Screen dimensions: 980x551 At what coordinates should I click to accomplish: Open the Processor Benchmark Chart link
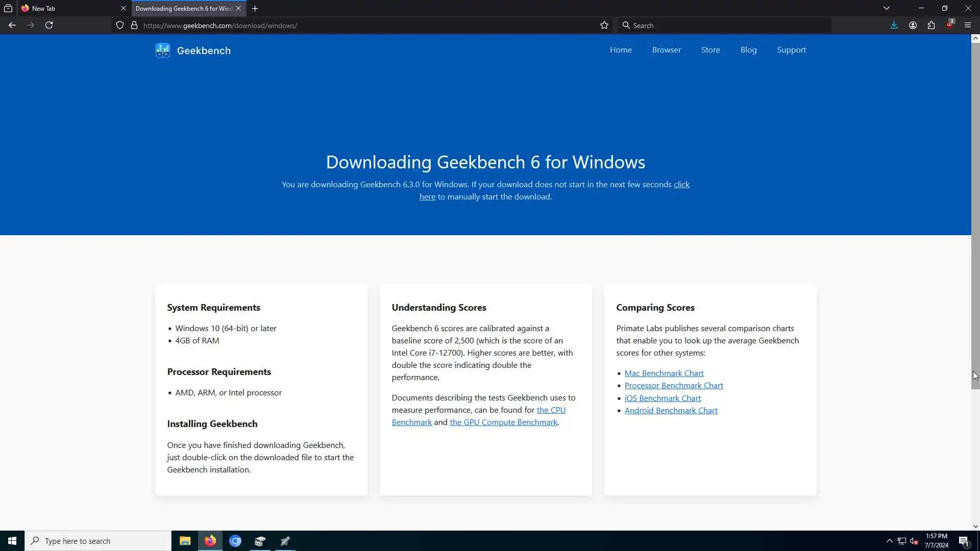click(x=673, y=386)
